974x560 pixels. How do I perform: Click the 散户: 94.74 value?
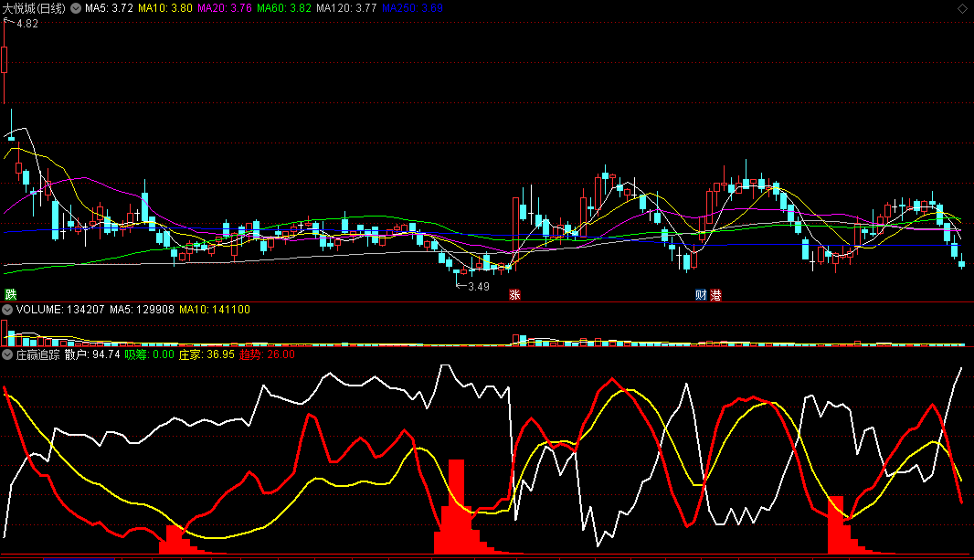coord(92,354)
